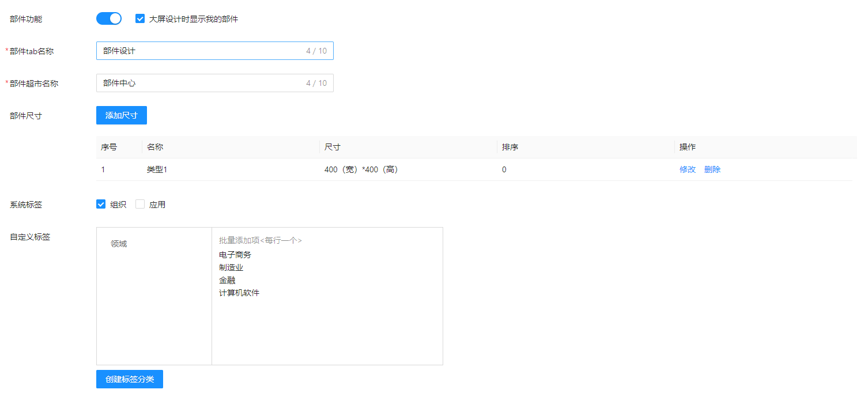Select the 领域 tag category

tap(119, 244)
